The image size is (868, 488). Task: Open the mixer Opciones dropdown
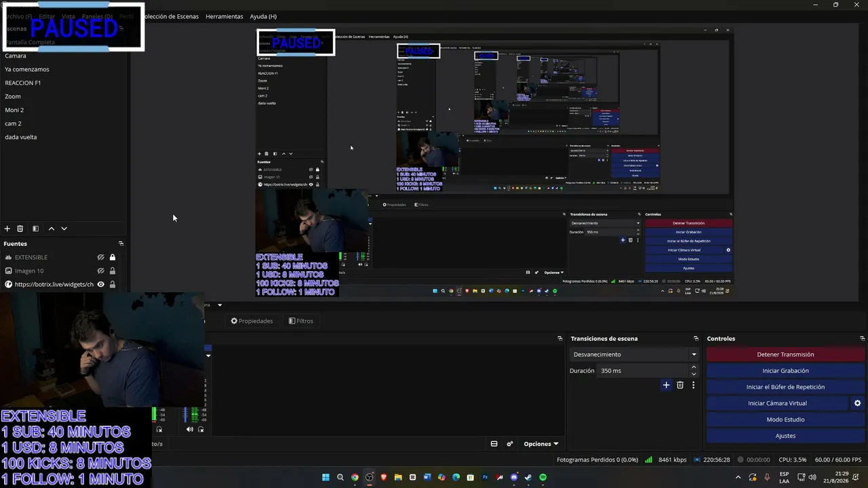coord(541,444)
